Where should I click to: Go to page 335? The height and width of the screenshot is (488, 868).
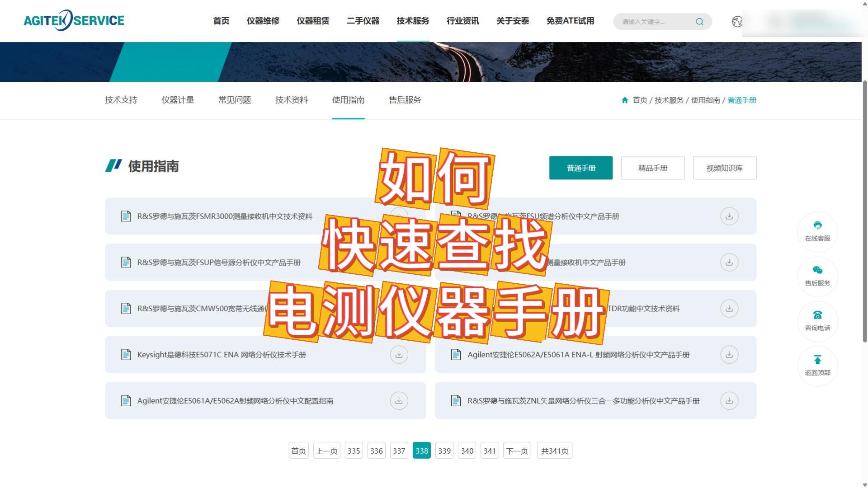354,450
